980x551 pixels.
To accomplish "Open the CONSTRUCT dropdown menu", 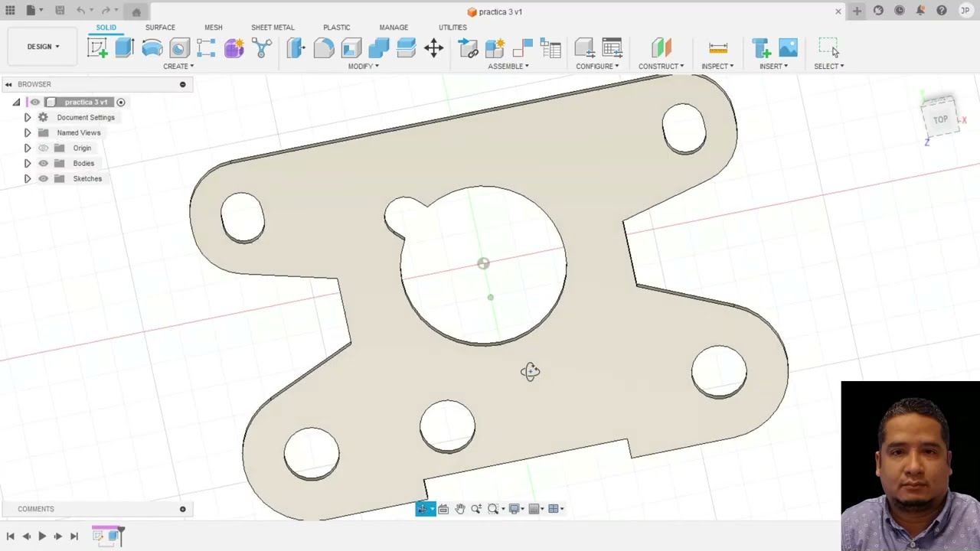I will pos(661,66).
